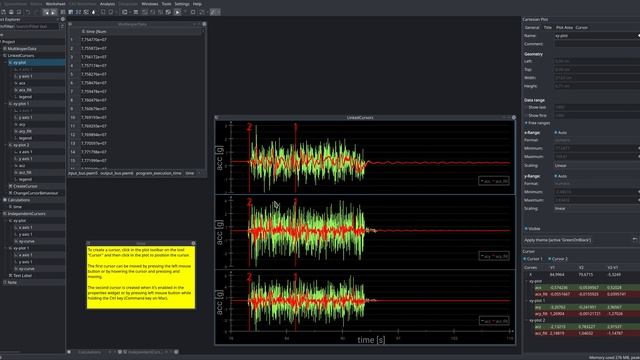Select the output_bus.pwm6 sheet tab
This screenshot has height=360, width=640.
point(117,173)
